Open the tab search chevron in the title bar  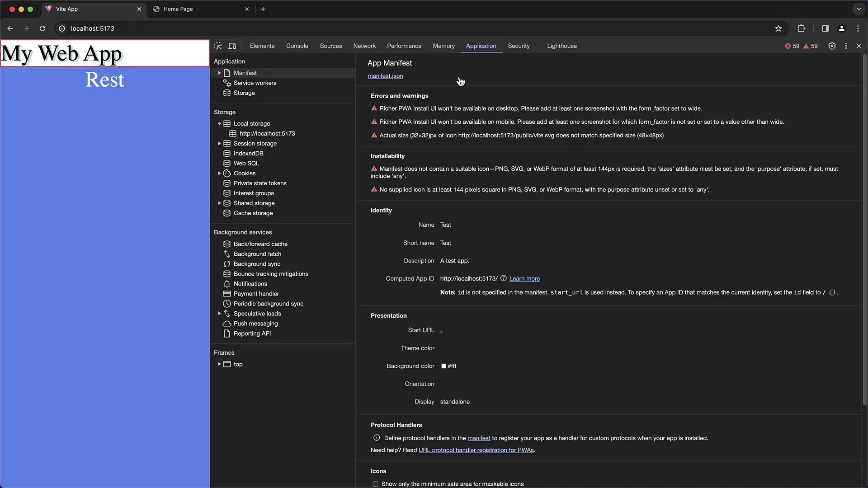859,9
